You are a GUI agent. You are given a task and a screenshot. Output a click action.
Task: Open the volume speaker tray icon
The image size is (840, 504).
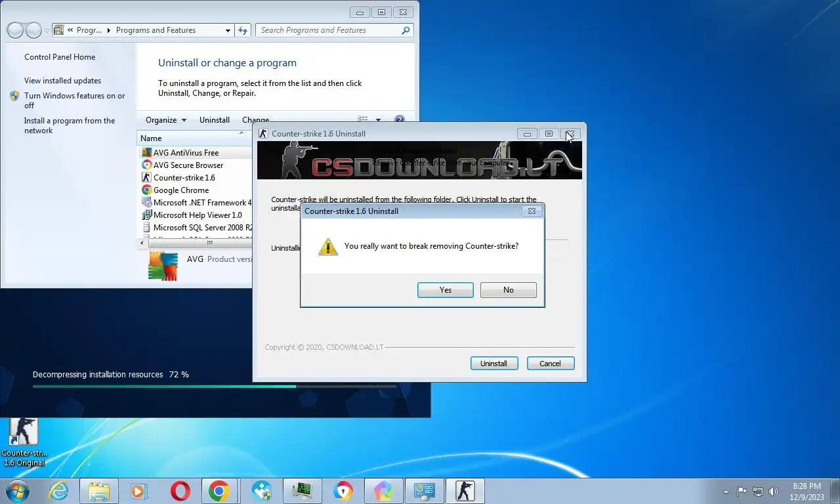coord(774,491)
